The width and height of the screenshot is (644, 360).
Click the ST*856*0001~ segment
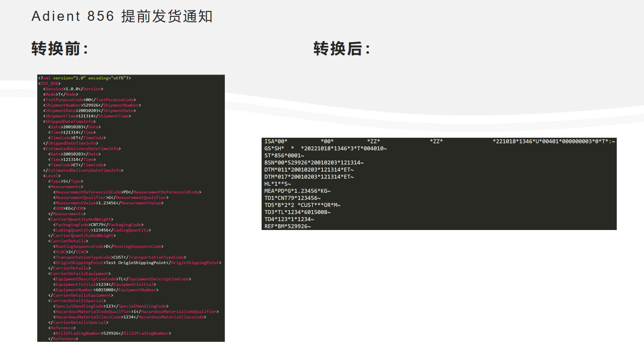(x=284, y=155)
